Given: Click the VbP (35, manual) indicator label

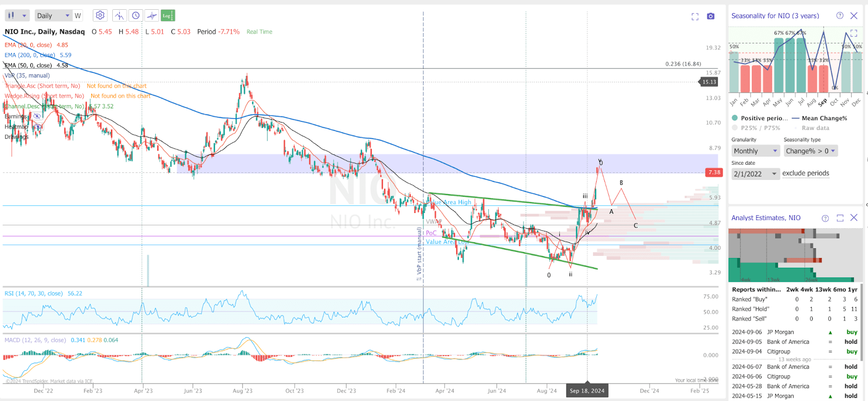Looking at the screenshot, I should (27, 76).
